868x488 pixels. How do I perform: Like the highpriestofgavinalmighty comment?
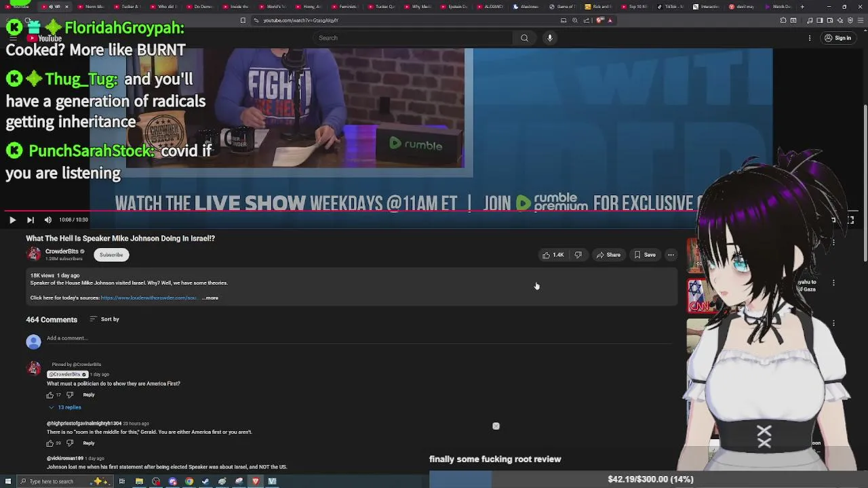coord(50,443)
